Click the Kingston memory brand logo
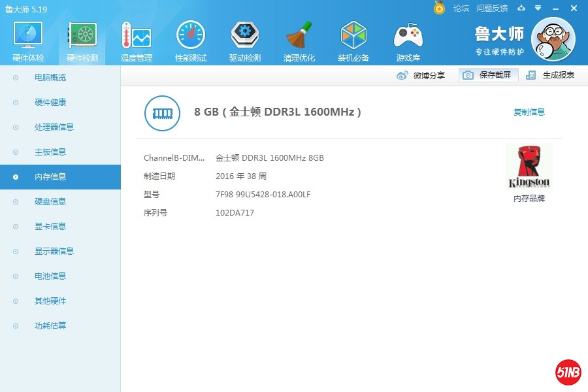 529,167
